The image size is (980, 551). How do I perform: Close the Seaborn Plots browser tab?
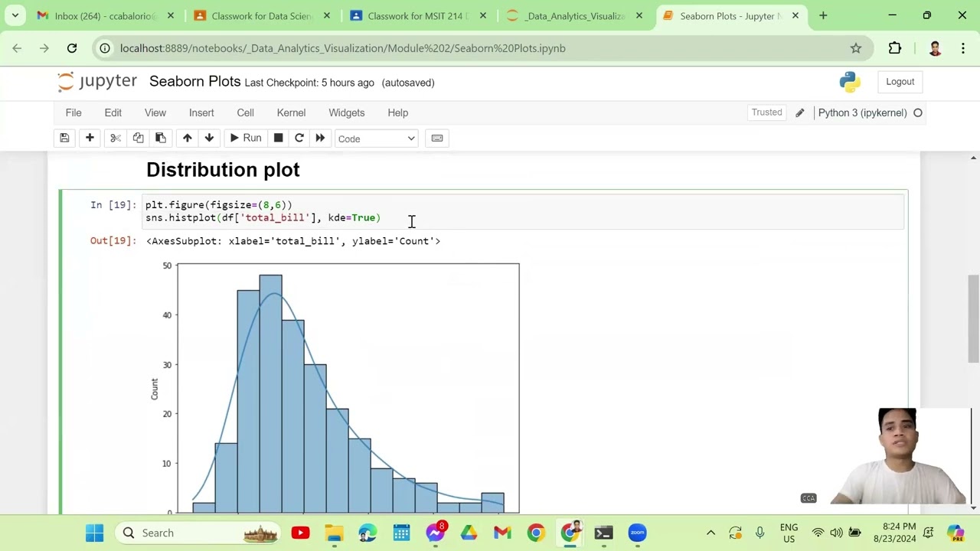(795, 16)
